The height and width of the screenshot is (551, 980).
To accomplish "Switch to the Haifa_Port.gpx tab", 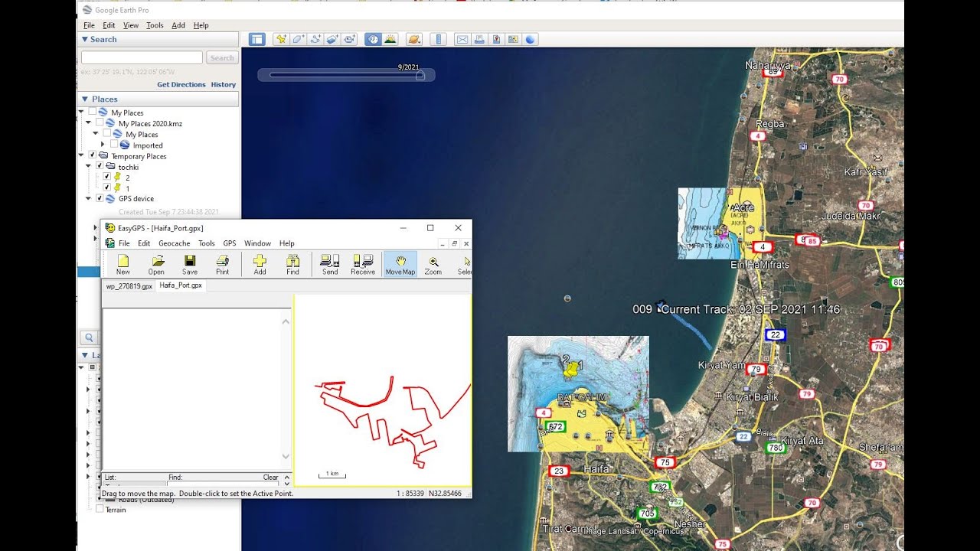I will [x=181, y=285].
